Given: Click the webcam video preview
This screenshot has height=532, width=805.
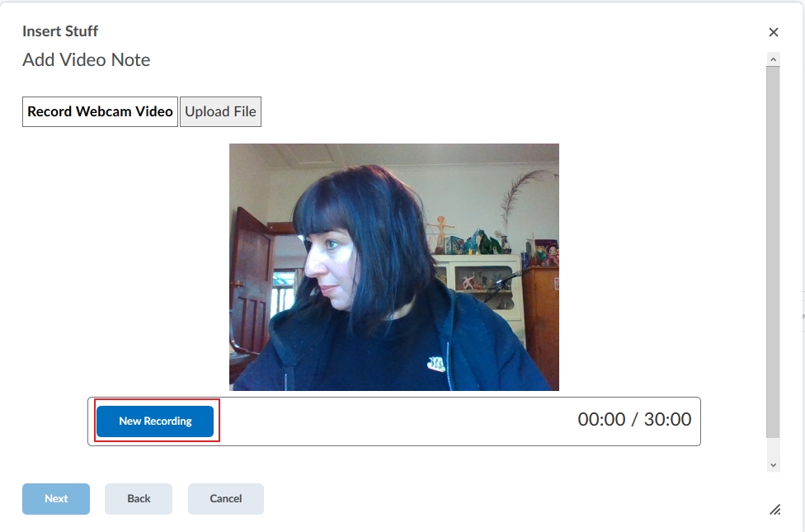Looking at the screenshot, I should (x=394, y=267).
